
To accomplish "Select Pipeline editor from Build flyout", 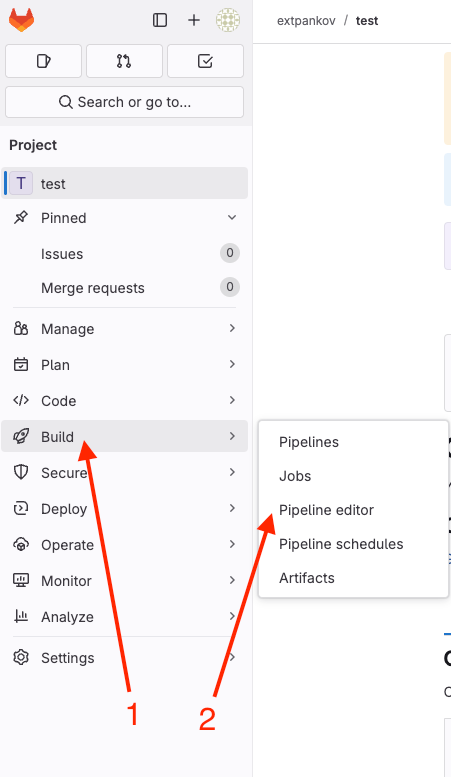I will coord(326,510).
